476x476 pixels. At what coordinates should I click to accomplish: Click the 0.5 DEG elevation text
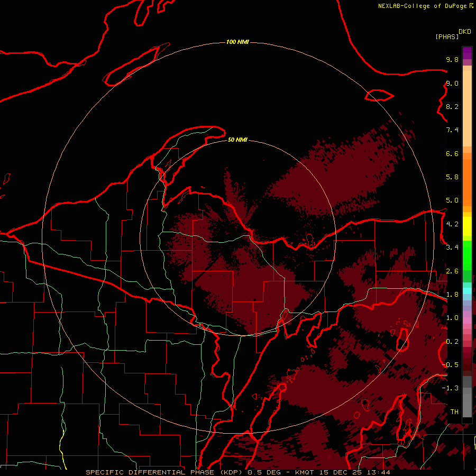point(264,472)
